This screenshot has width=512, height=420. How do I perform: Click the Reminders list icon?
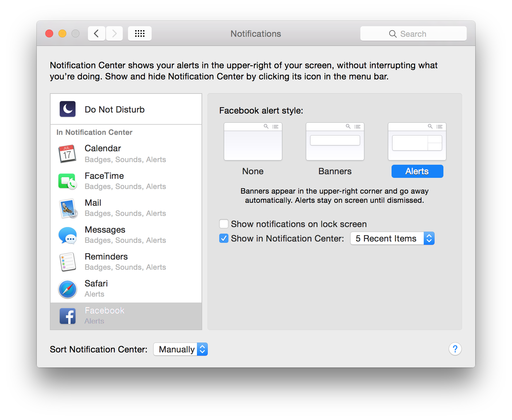68,262
